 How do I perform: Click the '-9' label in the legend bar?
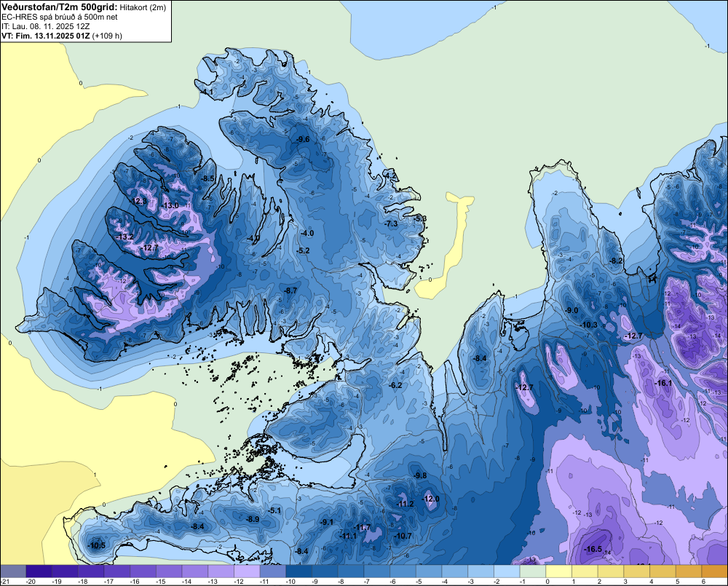(316, 582)
